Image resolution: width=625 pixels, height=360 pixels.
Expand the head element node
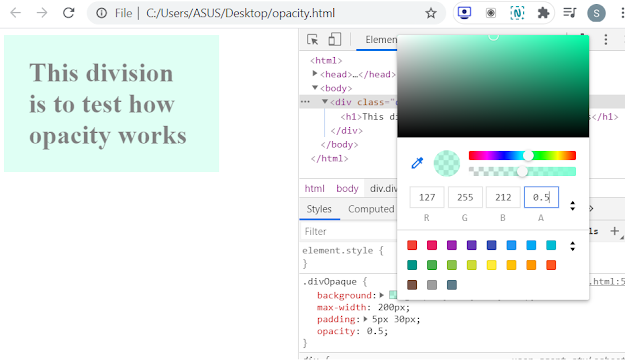[314, 73]
